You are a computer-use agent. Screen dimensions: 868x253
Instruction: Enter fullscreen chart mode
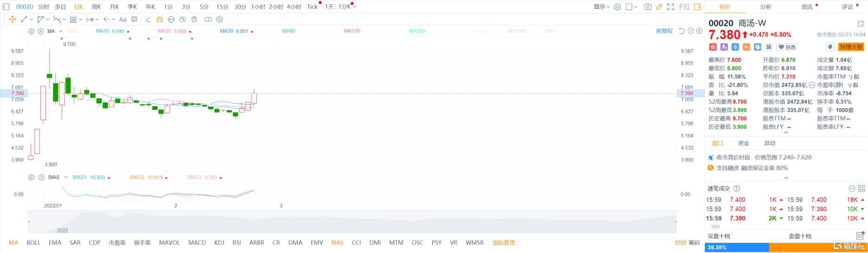point(671,7)
